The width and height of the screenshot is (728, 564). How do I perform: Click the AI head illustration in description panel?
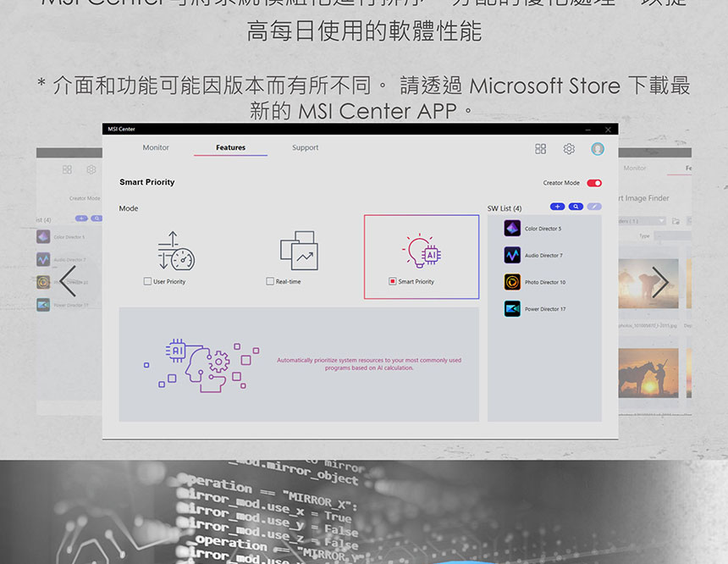(202, 365)
